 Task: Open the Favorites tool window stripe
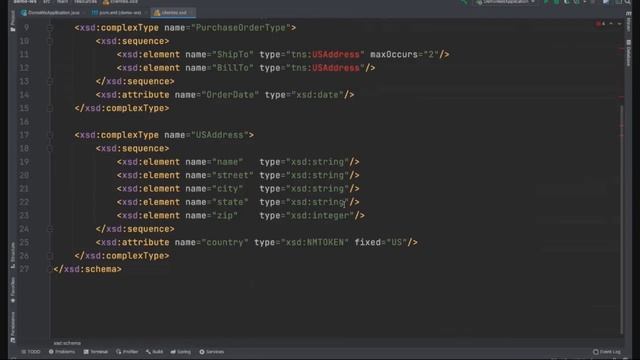pos(13,290)
